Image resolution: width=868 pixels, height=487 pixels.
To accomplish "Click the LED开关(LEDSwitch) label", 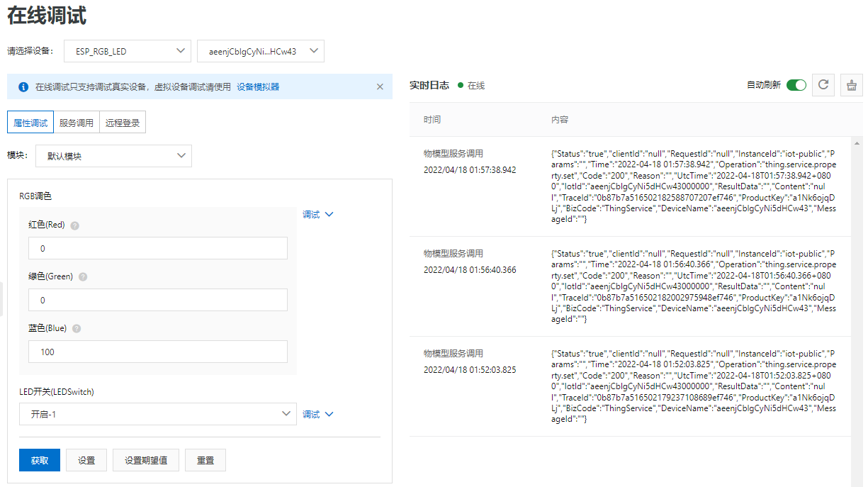I will click(57, 391).
